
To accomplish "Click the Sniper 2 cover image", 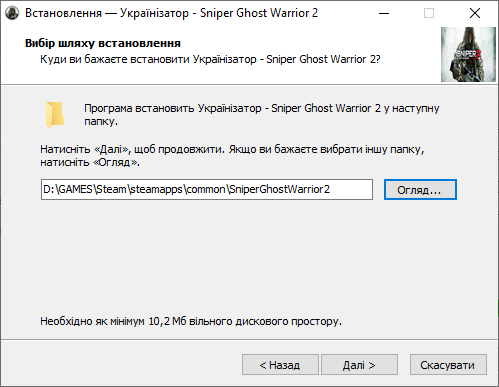I will coord(468,54).
